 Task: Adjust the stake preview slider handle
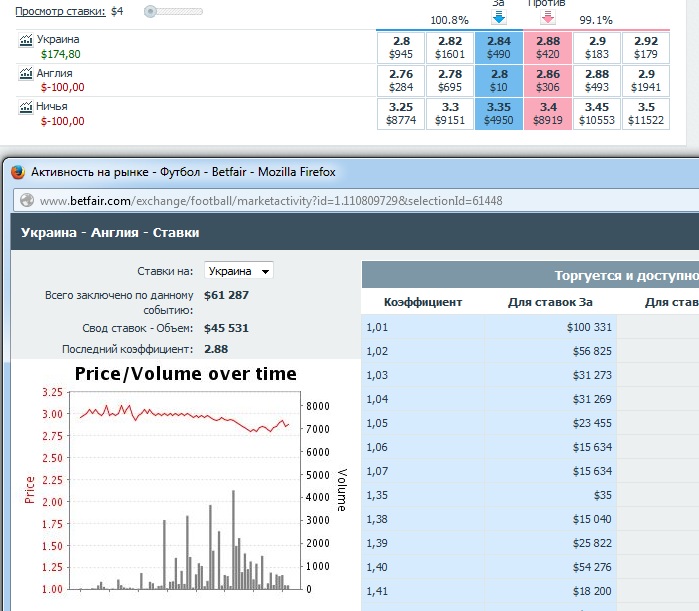pos(150,12)
